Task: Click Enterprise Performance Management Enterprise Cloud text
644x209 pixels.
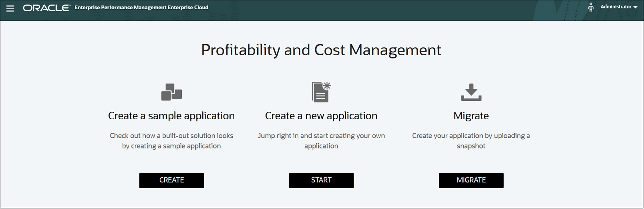Action: coord(141,7)
